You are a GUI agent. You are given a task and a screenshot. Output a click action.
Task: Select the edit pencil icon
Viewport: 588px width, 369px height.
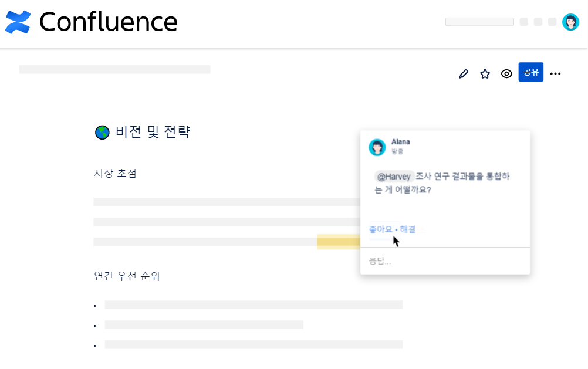[463, 73]
